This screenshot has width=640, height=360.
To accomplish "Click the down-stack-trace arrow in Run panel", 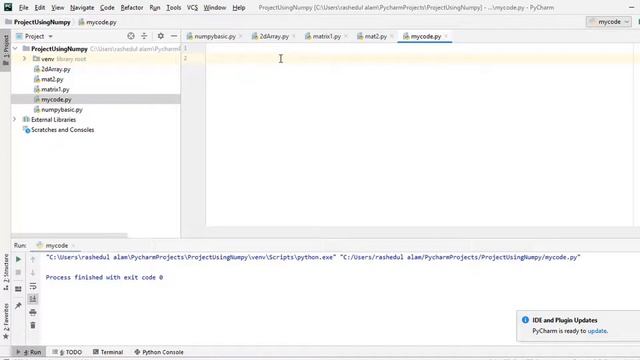I will pyautogui.click(x=33, y=272).
